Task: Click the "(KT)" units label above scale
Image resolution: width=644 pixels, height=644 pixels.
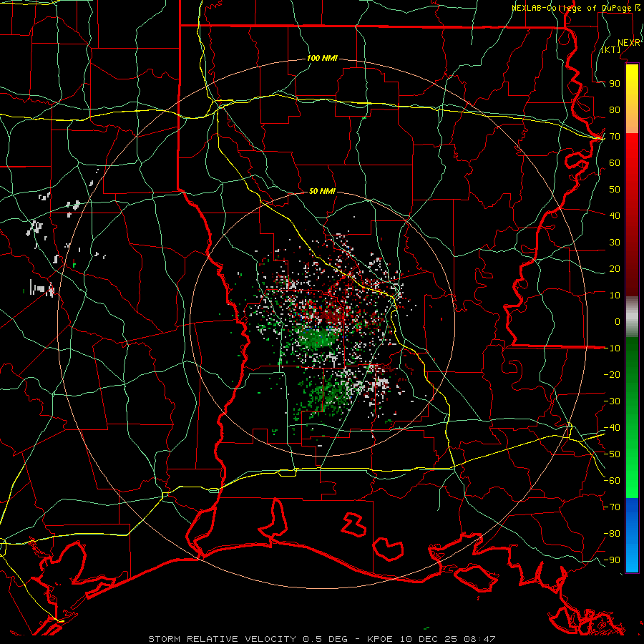Action: pyautogui.click(x=610, y=49)
